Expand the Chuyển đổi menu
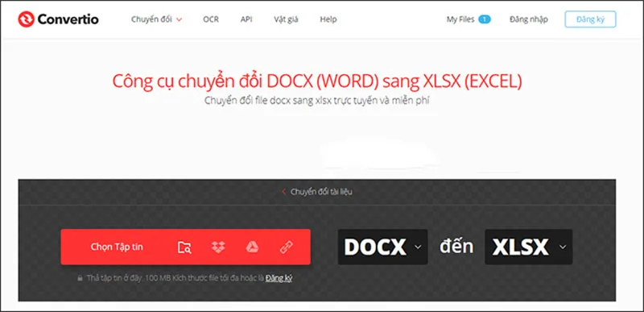644x312 pixels. pyautogui.click(x=156, y=19)
